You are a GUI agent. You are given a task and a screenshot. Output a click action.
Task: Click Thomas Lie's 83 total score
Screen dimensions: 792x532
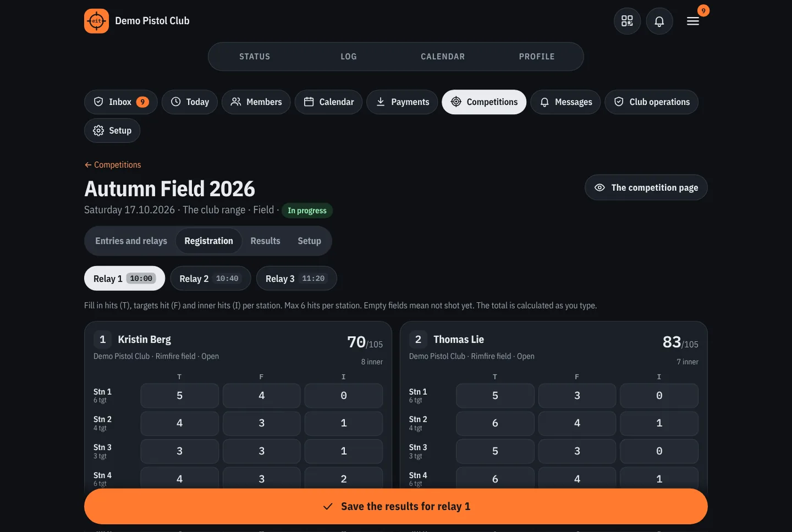[672, 342]
